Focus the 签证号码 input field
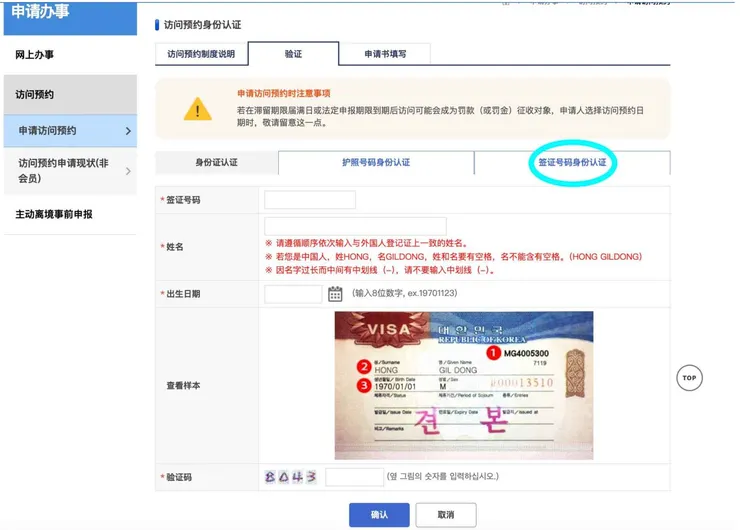 pos(310,200)
